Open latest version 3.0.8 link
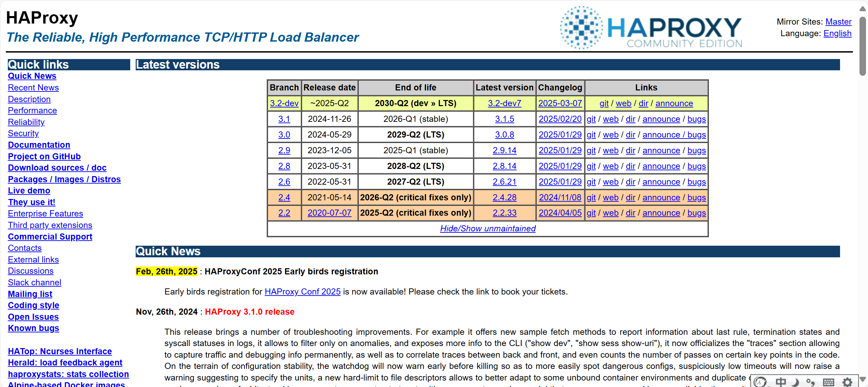 [x=505, y=135]
